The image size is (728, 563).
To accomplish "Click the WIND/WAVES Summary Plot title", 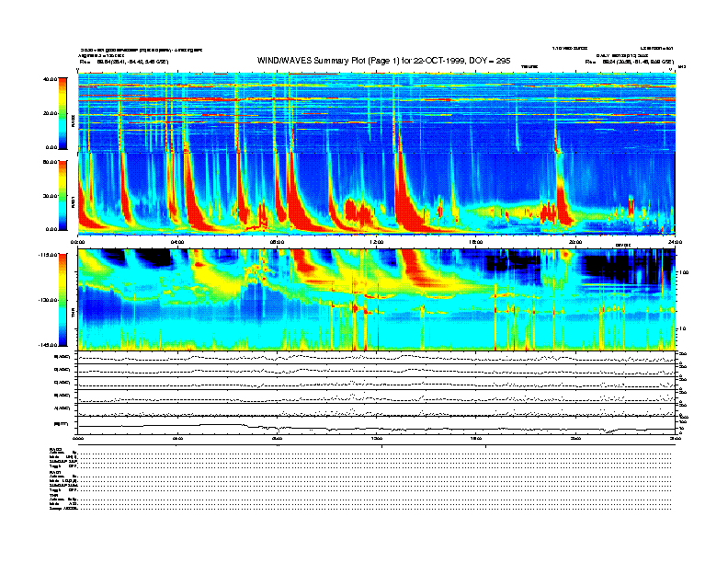I will (x=383, y=61).
